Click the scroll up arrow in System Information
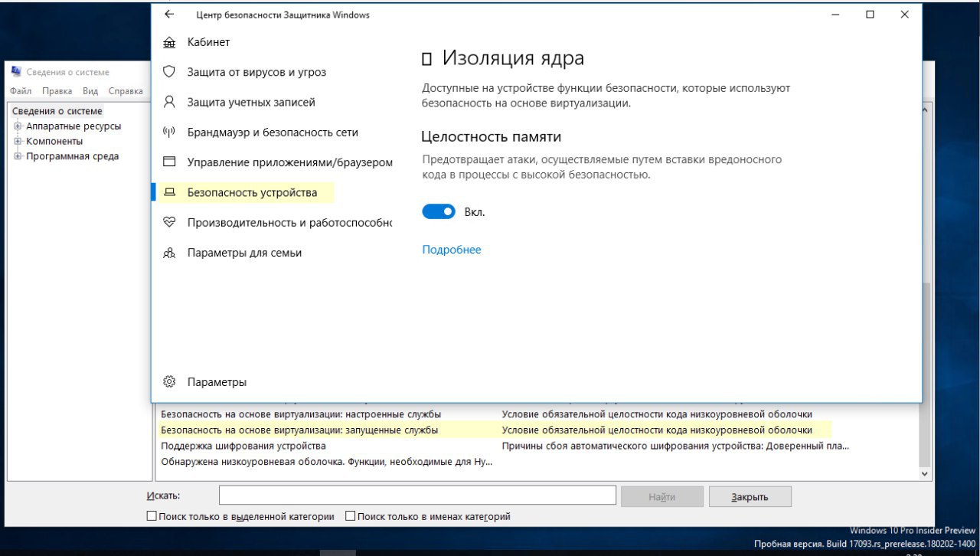 click(x=925, y=111)
